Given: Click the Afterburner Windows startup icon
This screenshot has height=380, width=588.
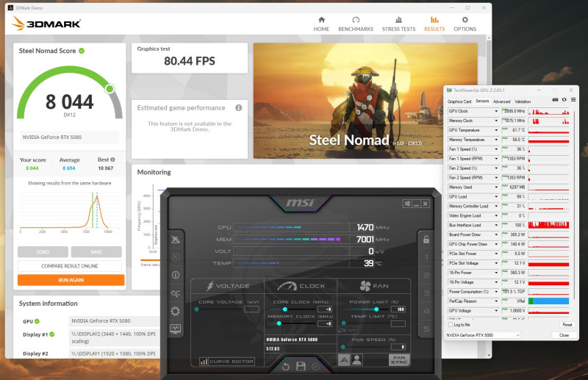Looking at the screenshot, I should 407,204.
